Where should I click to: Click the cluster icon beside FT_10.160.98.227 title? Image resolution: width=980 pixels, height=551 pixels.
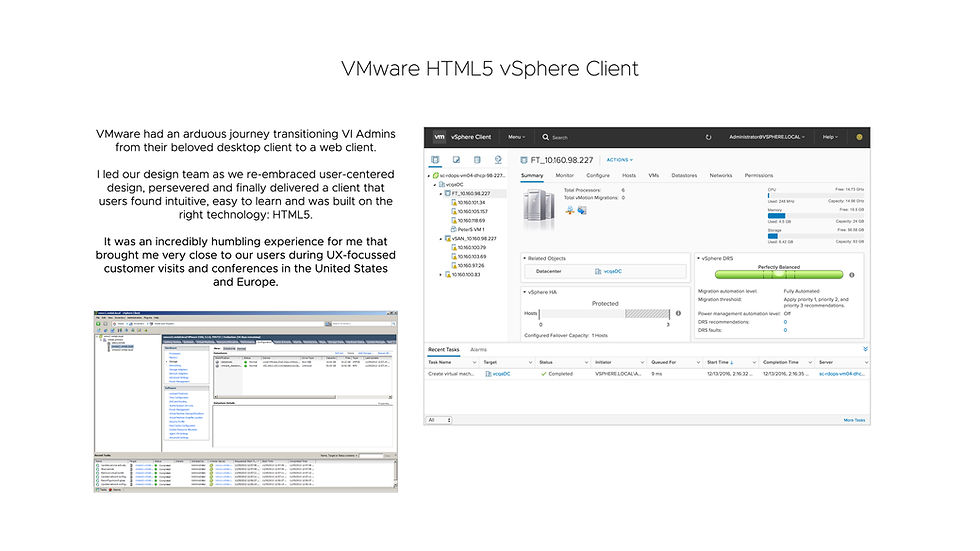524,160
